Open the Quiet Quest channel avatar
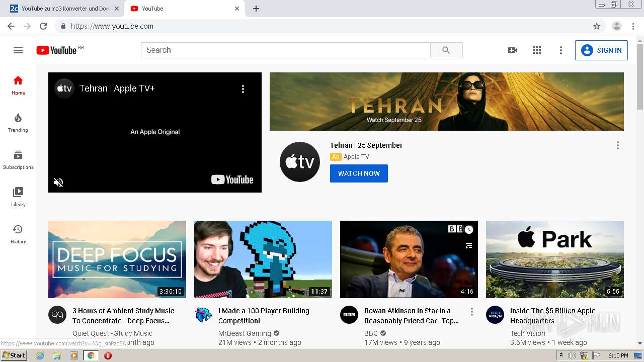Screen dimensions: 644x362 (57, 315)
